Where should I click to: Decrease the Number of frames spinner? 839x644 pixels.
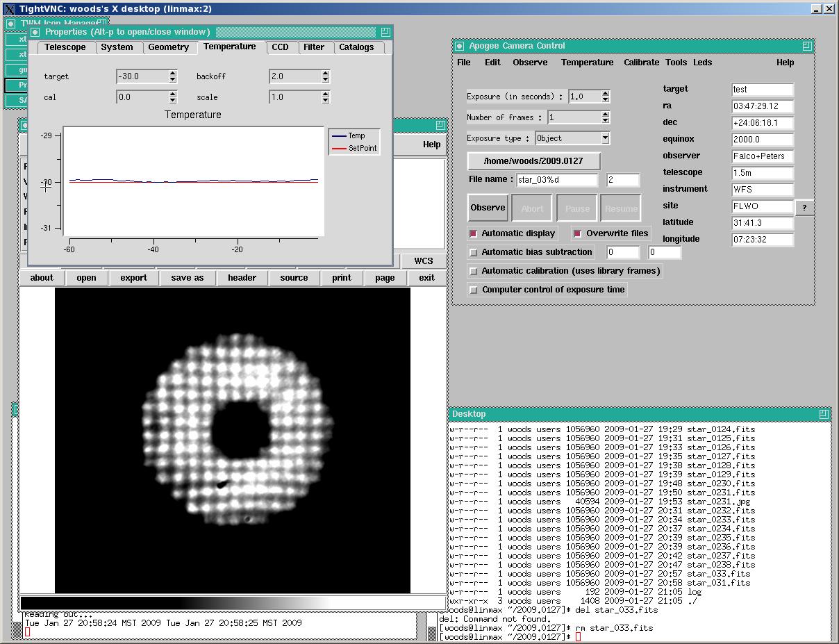[x=606, y=121]
